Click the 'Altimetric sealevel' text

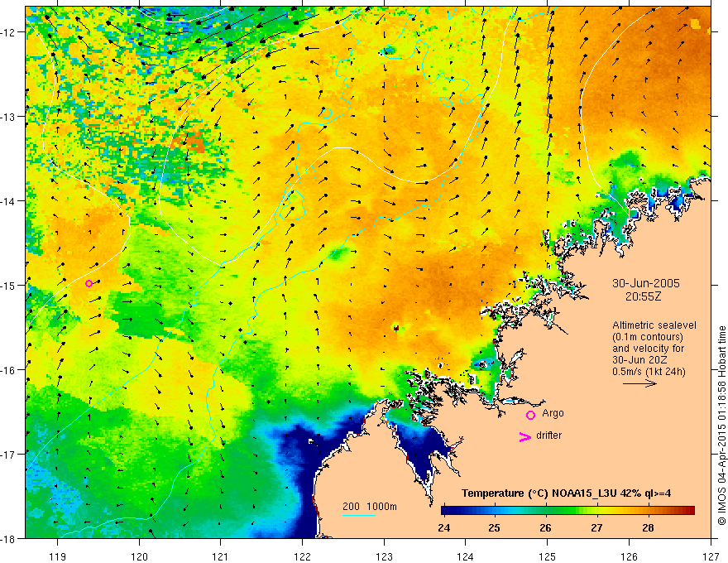pos(654,325)
